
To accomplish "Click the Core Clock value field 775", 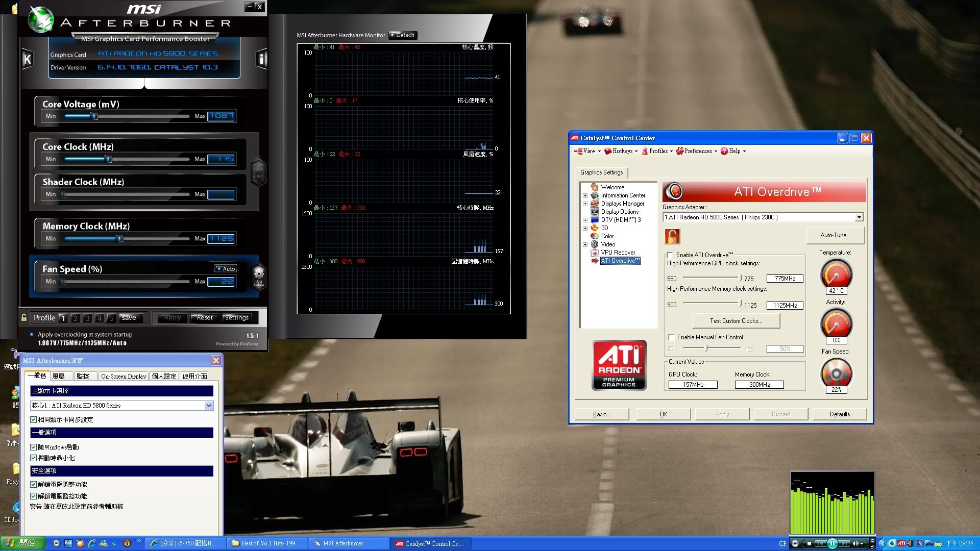I will point(221,159).
